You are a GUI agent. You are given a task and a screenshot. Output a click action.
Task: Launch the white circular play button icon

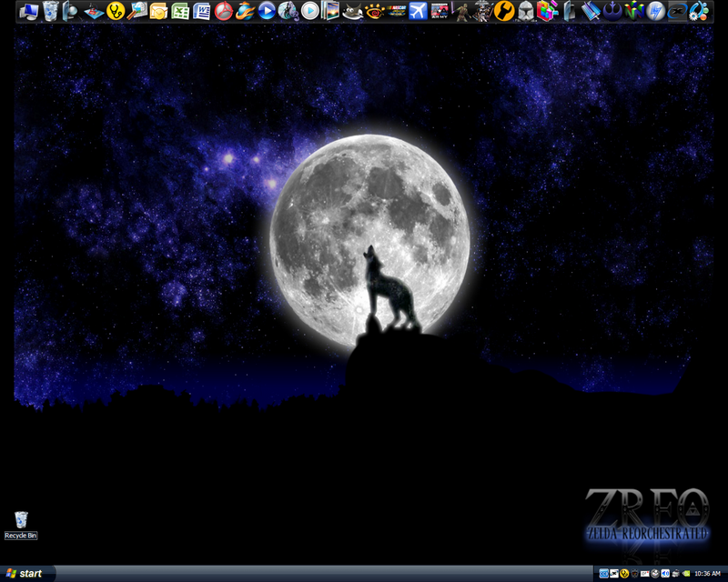pyautogui.click(x=309, y=11)
